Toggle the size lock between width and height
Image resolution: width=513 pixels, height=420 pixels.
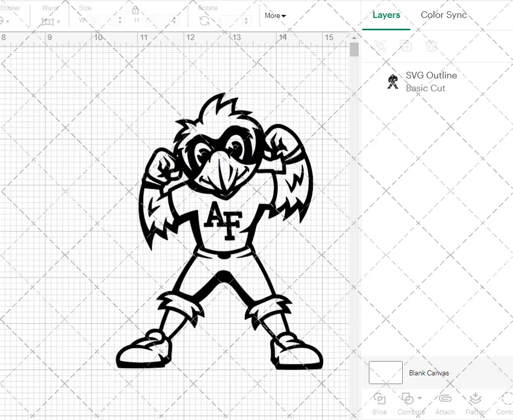click(x=135, y=10)
